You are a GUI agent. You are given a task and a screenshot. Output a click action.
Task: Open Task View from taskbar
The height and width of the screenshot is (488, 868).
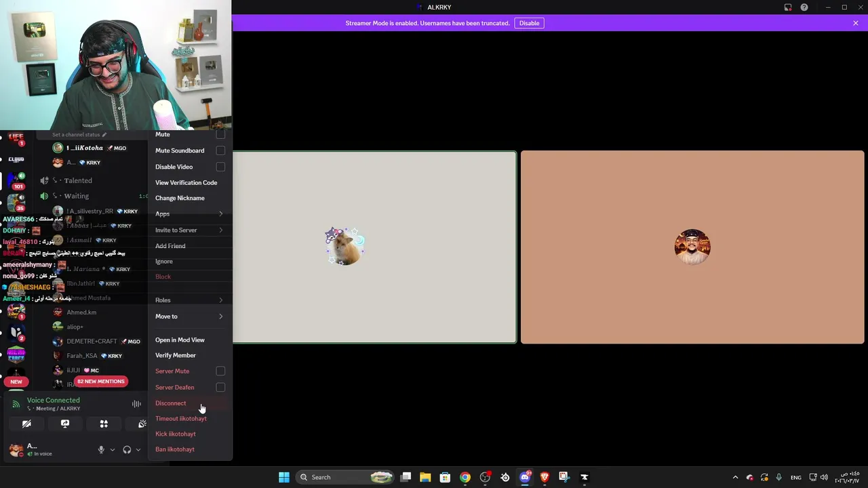406,477
